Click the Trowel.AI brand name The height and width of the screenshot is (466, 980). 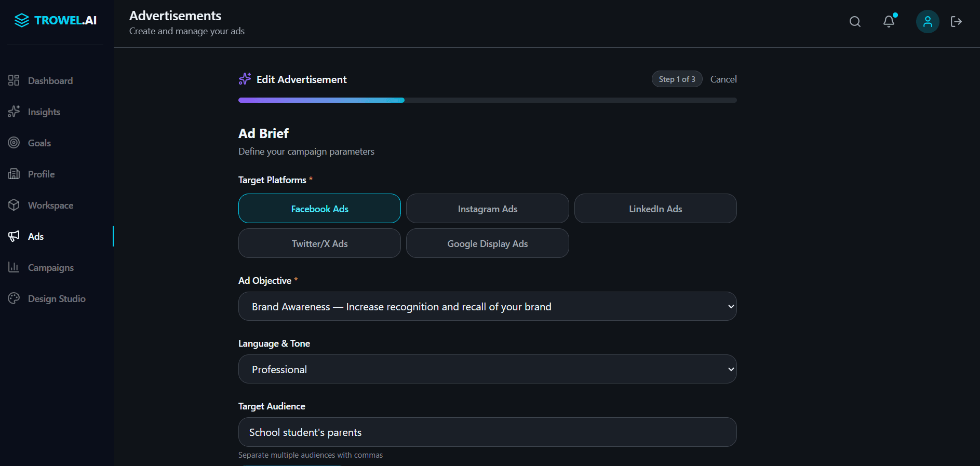(x=65, y=20)
